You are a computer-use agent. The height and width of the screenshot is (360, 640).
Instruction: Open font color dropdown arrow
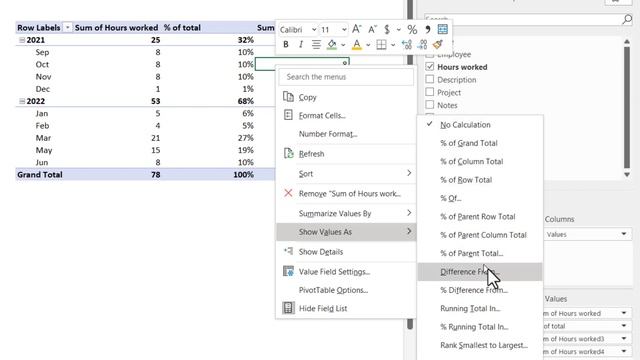tap(368, 45)
